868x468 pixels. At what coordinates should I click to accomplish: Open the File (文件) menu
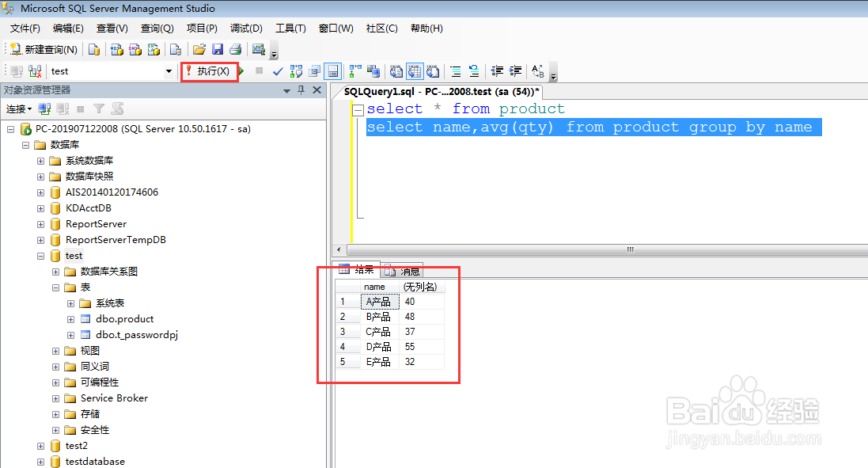point(25,29)
